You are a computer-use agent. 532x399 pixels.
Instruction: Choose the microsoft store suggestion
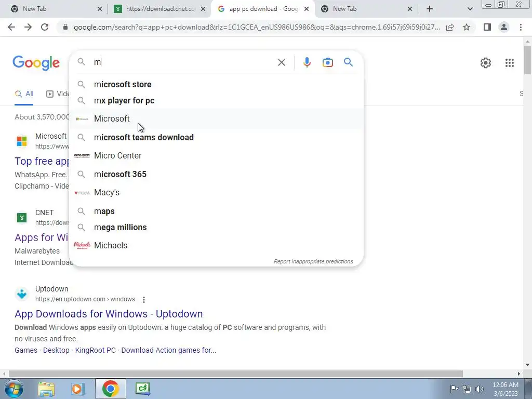pos(217,85)
